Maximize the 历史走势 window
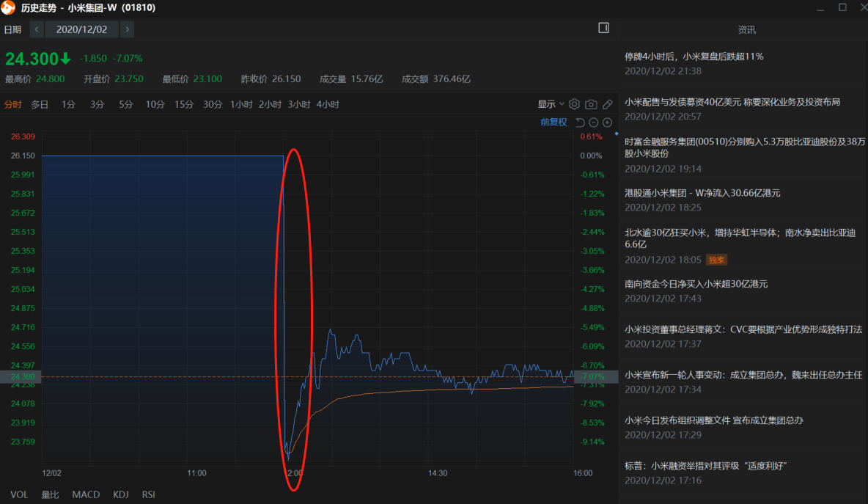The height and width of the screenshot is (504, 868). [x=842, y=7]
